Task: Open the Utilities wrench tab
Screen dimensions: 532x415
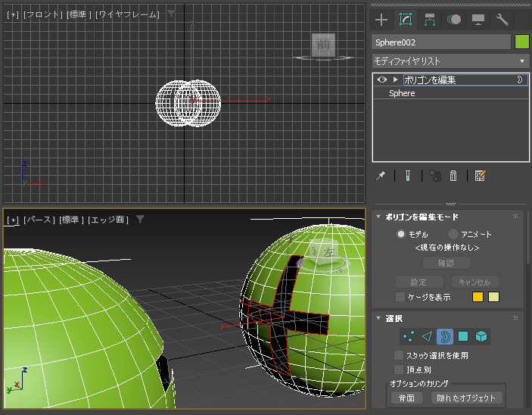Action: pyautogui.click(x=502, y=20)
